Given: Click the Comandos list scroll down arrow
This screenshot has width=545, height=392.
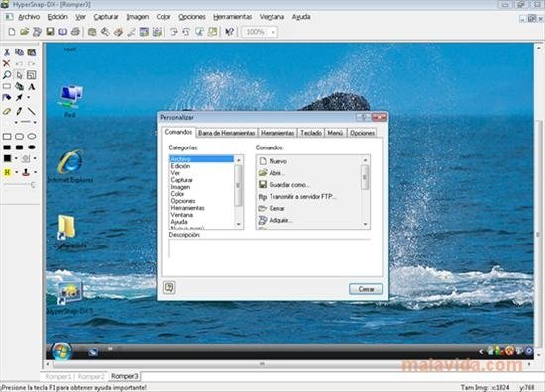Looking at the screenshot, I should click(365, 224).
